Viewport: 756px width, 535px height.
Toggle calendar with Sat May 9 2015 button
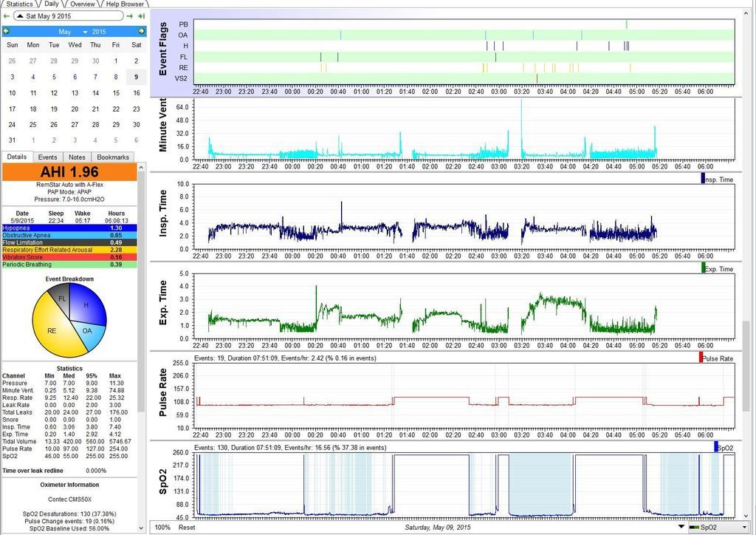pos(68,16)
